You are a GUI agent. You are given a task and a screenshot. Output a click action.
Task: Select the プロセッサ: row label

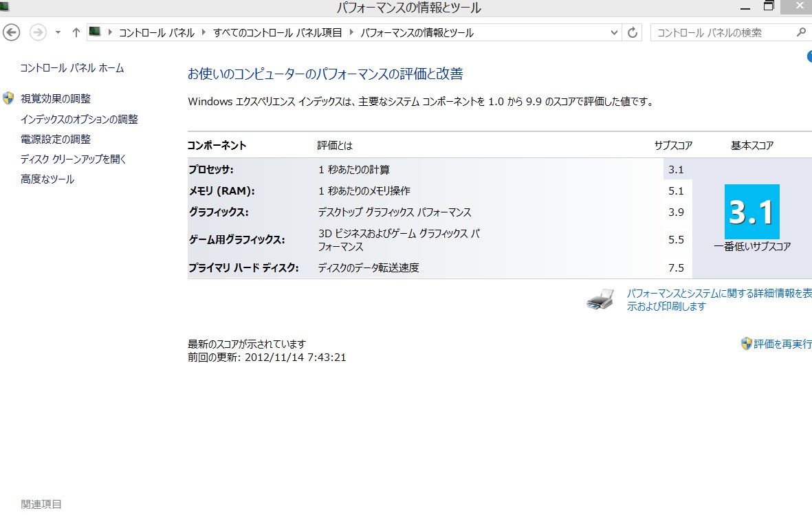click(x=211, y=169)
